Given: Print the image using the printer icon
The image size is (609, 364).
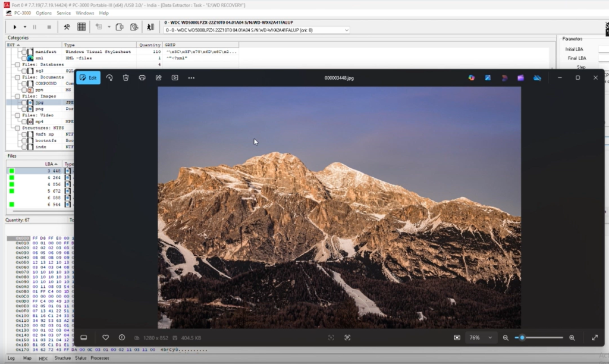Looking at the screenshot, I should click(x=142, y=77).
